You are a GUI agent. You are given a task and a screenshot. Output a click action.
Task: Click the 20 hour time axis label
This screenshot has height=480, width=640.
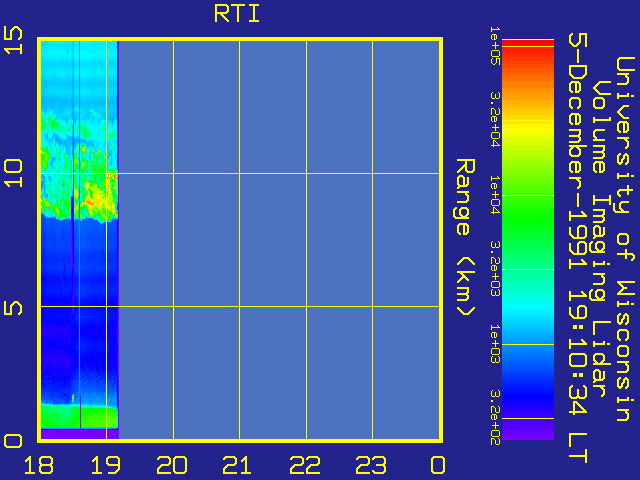coord(172,465)
